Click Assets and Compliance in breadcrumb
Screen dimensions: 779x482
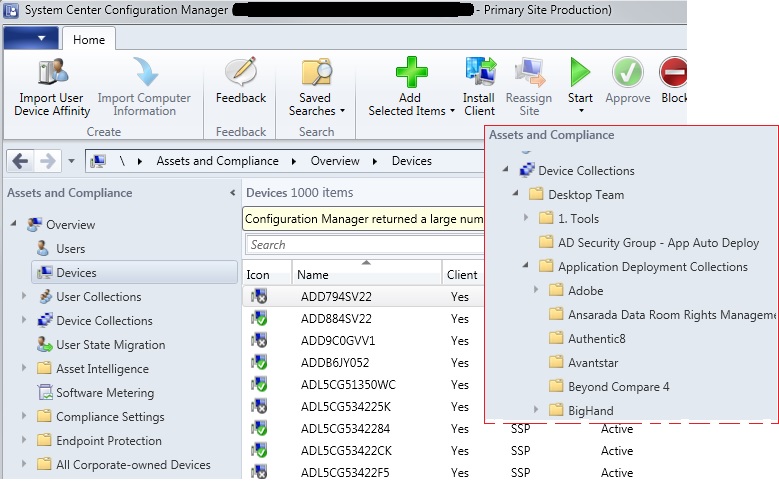217,161
